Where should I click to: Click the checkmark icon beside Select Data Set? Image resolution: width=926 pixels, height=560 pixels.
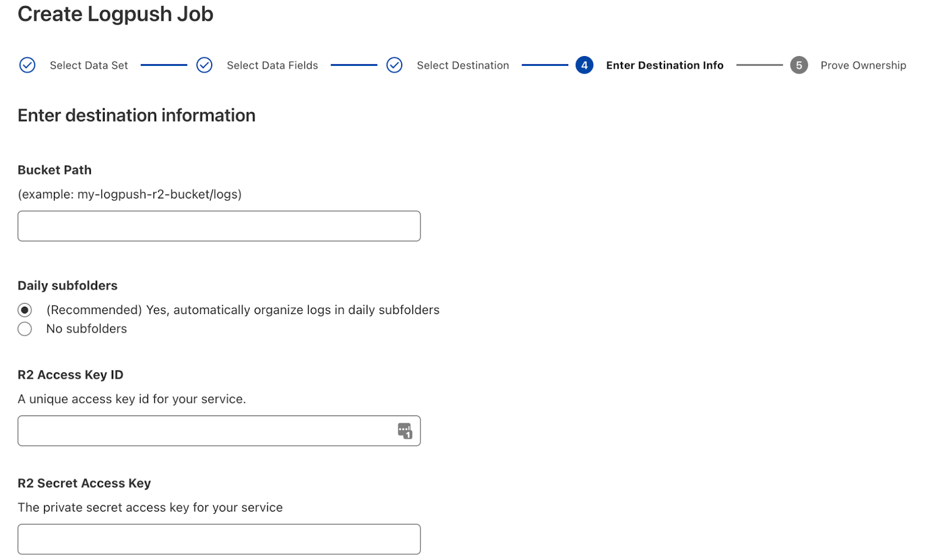(27, 65)
